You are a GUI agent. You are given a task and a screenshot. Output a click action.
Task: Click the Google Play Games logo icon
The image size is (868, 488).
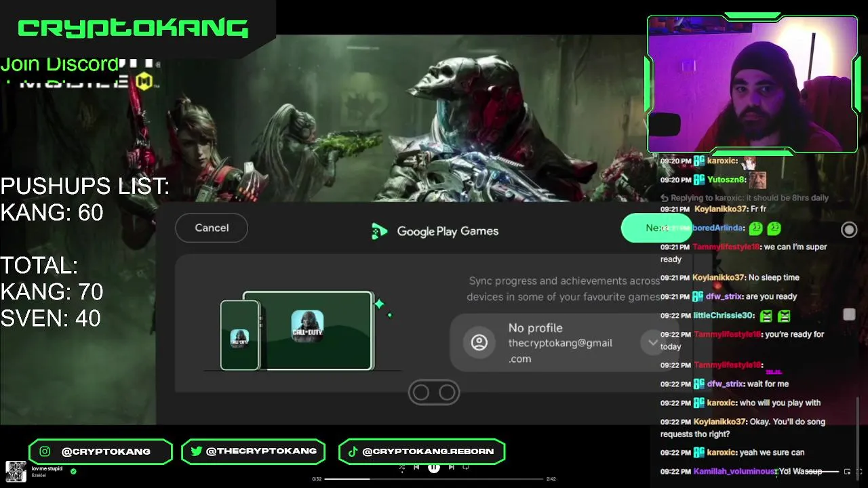[379, 231]
